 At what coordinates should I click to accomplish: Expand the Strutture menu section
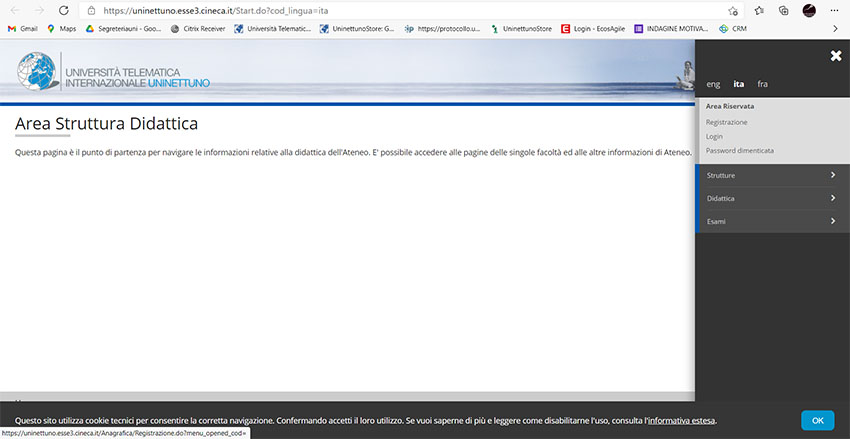771,175
